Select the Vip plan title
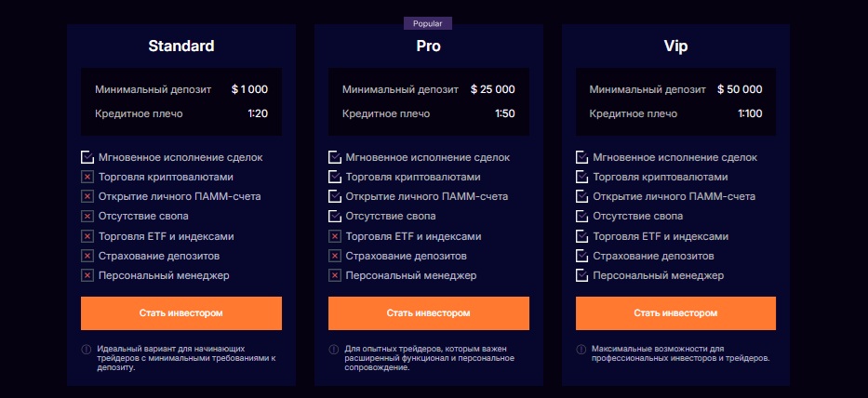Viewport: 868px width, 398px height. click(676, 46)
